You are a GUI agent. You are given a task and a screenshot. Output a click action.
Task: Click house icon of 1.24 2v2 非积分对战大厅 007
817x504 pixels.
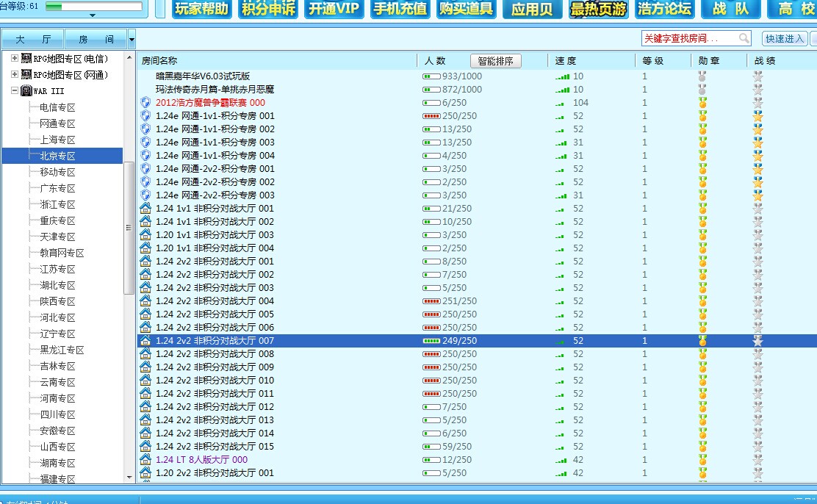(146, 340)
